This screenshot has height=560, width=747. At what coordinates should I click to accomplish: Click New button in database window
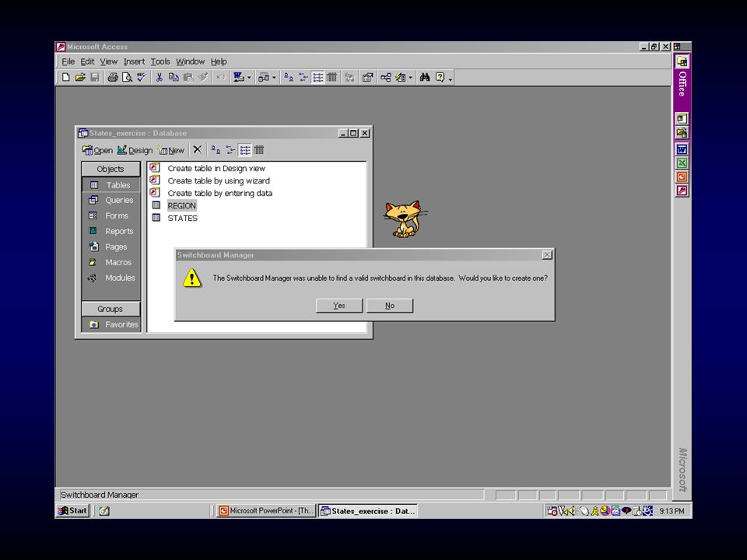pyautogui.click(x=171, y=150)
